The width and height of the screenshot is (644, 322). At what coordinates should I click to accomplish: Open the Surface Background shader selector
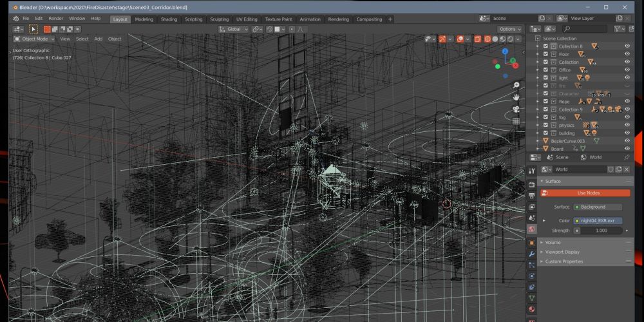598,207
